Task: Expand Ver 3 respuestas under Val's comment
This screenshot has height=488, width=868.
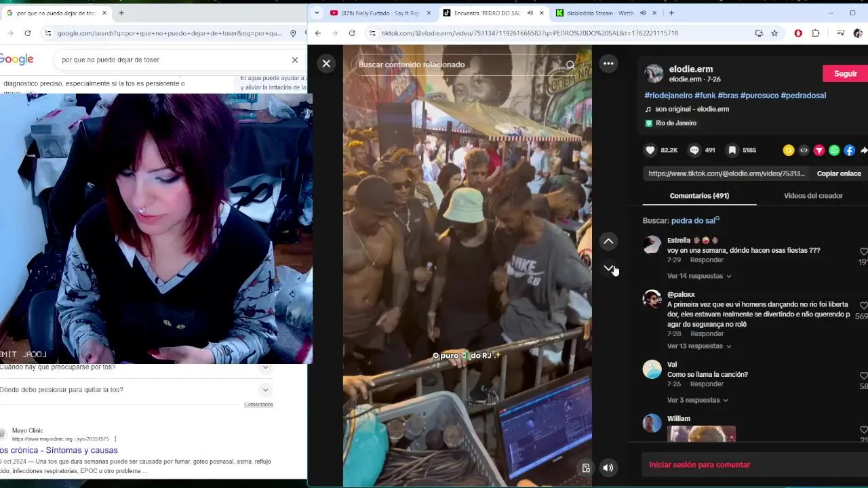Action: [x=697, y=401]
